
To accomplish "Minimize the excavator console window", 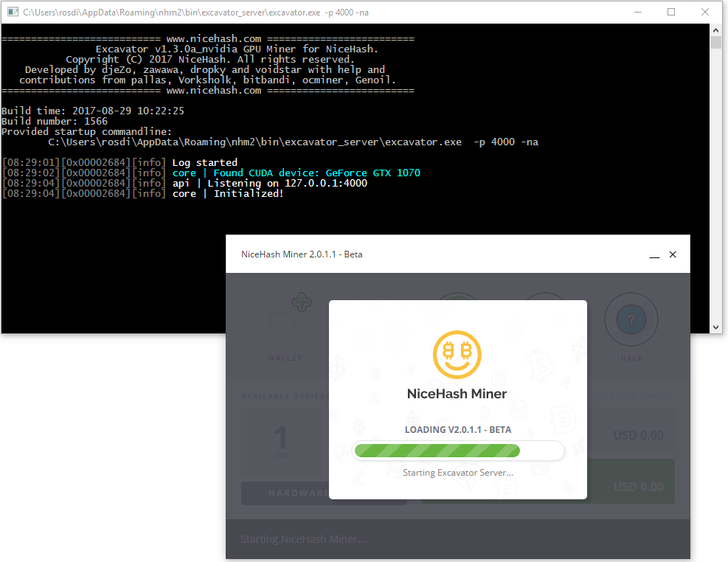I will [638, 12].
